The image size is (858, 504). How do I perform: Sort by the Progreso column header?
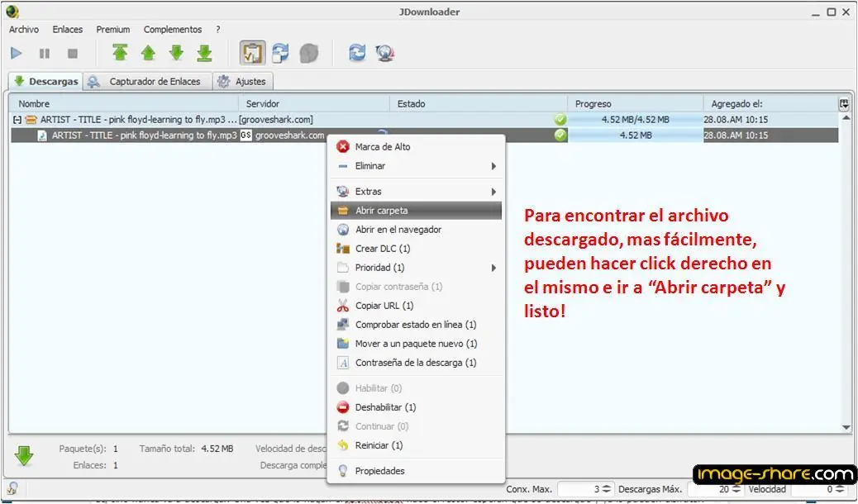point(636,103)
